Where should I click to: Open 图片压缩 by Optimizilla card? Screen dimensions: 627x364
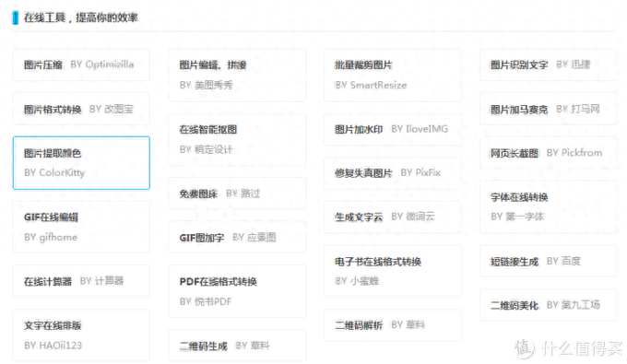pyautogui.click(x=81, y=65)
